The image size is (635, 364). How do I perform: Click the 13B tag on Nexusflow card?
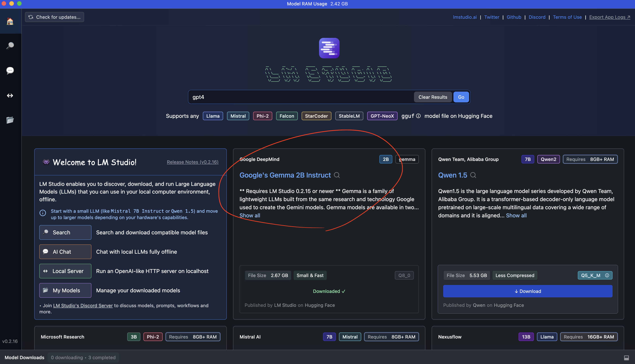tap(526, 337)
